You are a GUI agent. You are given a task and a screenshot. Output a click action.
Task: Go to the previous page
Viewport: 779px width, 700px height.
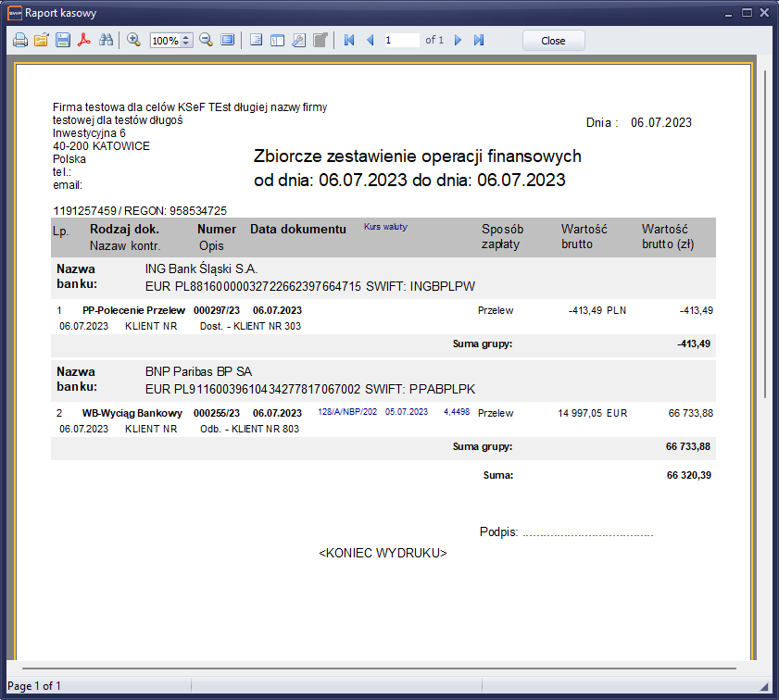(x=371, y=41)
